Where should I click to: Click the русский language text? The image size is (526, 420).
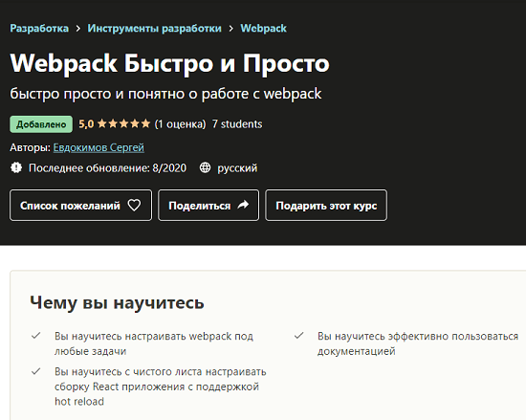pyautogui.click(x=237, y=168)
